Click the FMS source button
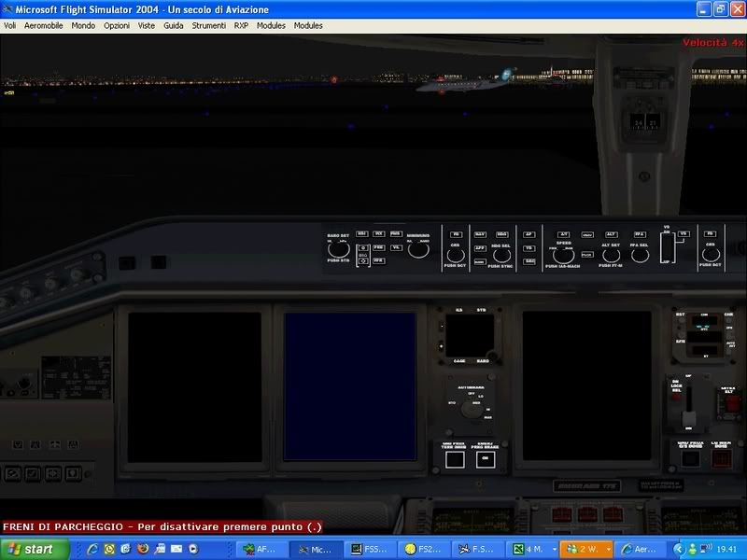The width and height of the screenshot is (747, 560). click(x=395, y=234)
